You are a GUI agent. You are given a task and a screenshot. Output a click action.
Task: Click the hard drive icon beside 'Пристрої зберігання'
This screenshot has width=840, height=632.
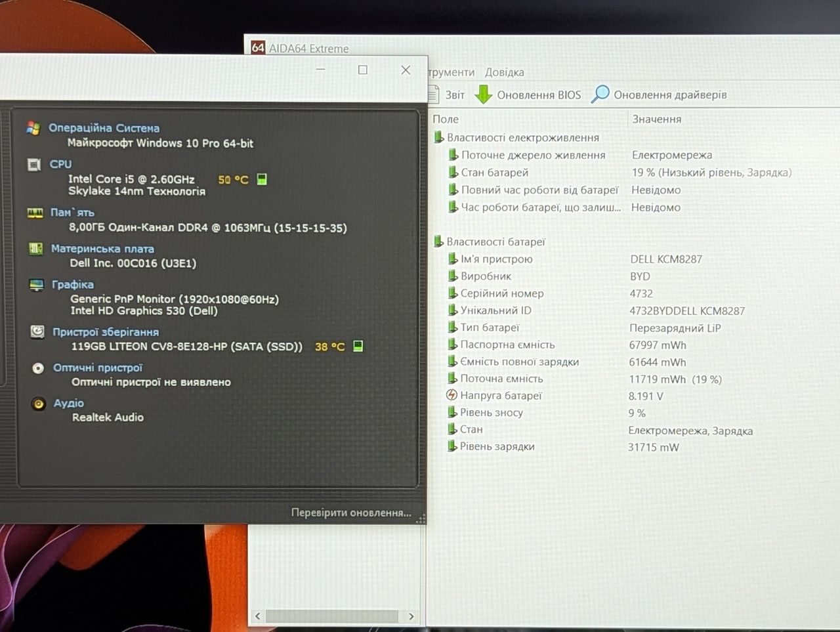(37, 332)
